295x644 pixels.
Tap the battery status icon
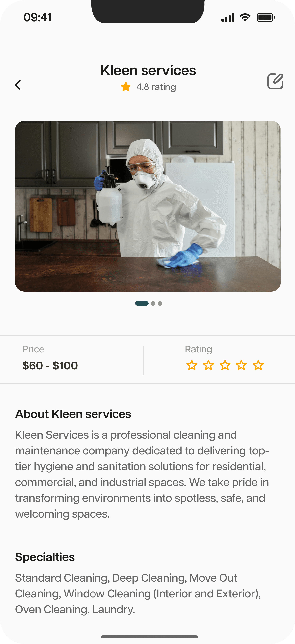[266, 17]
